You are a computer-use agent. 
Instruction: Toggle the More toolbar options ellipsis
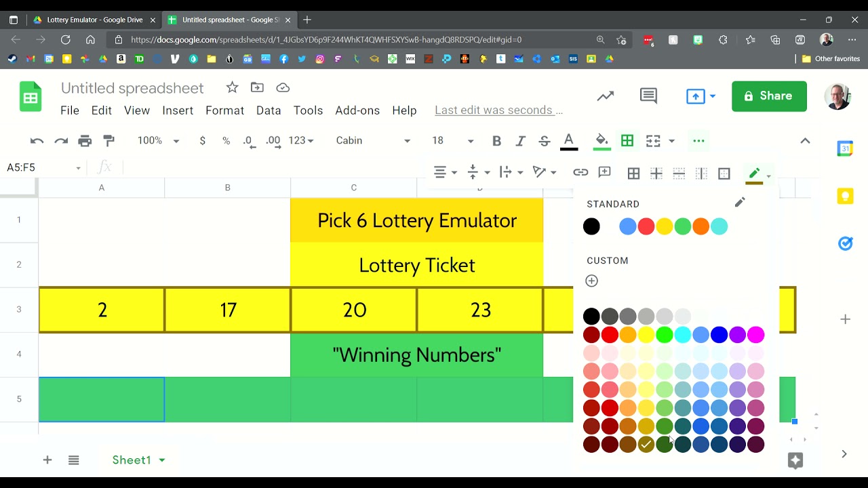coord(698,141)
